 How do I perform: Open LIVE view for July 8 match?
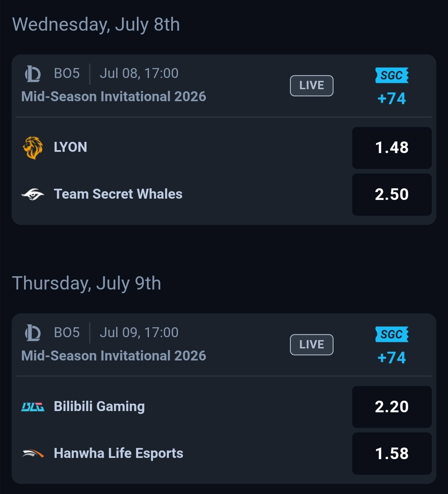coord(312,85)
